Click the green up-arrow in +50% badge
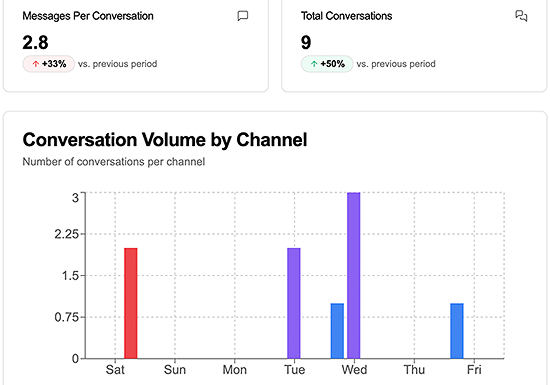 [x=314, y=64]
